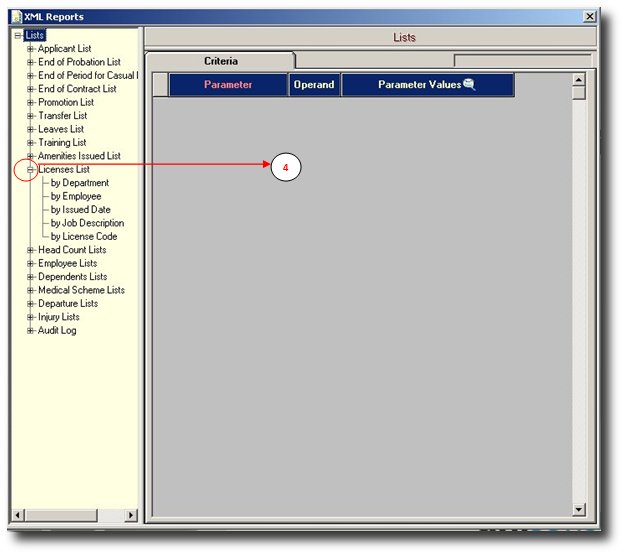This screenshot has height=555, width=624.
Task: Expand the Applicant List node
Action: click(x=31, y=49)
